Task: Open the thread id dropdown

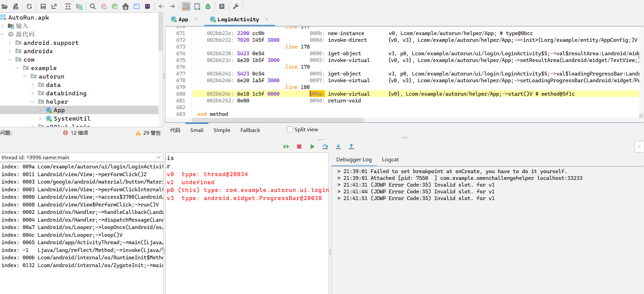Action: tap(81, 157)
